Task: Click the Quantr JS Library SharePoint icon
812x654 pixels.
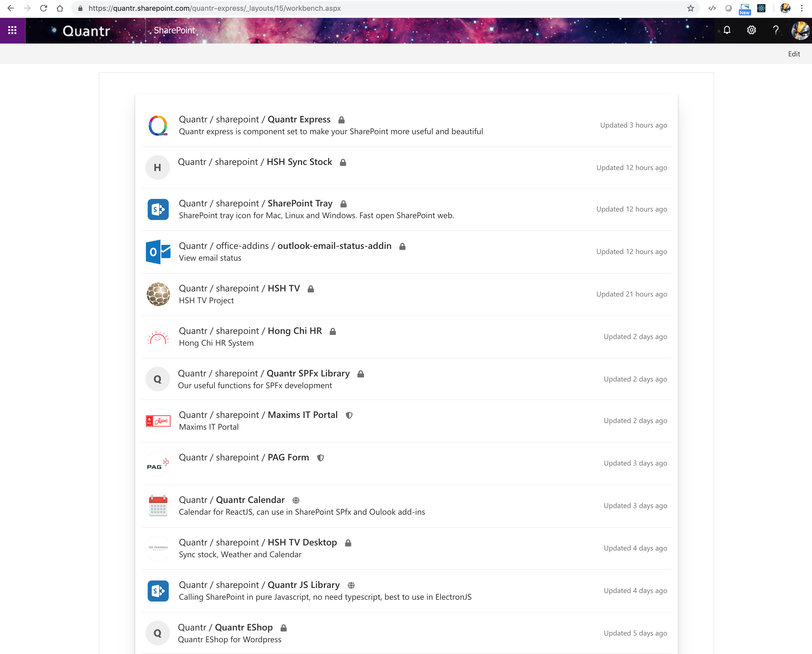Action: (x=158, y=591)
